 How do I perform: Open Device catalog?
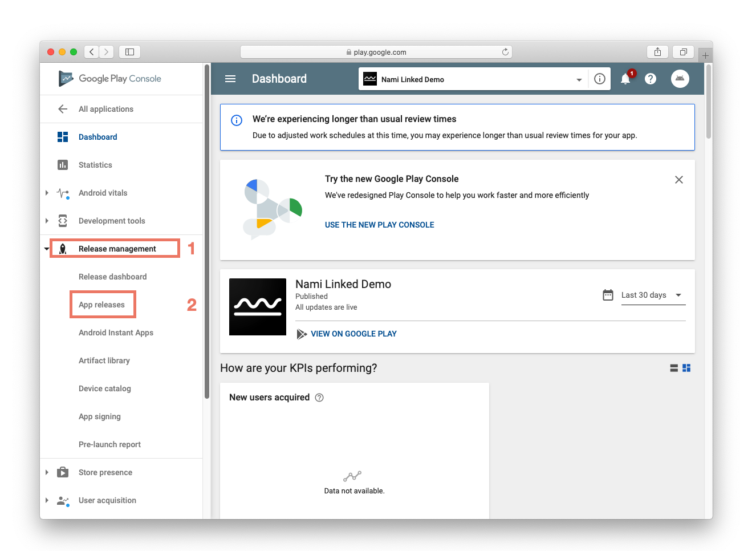click(x=105, y=388)
